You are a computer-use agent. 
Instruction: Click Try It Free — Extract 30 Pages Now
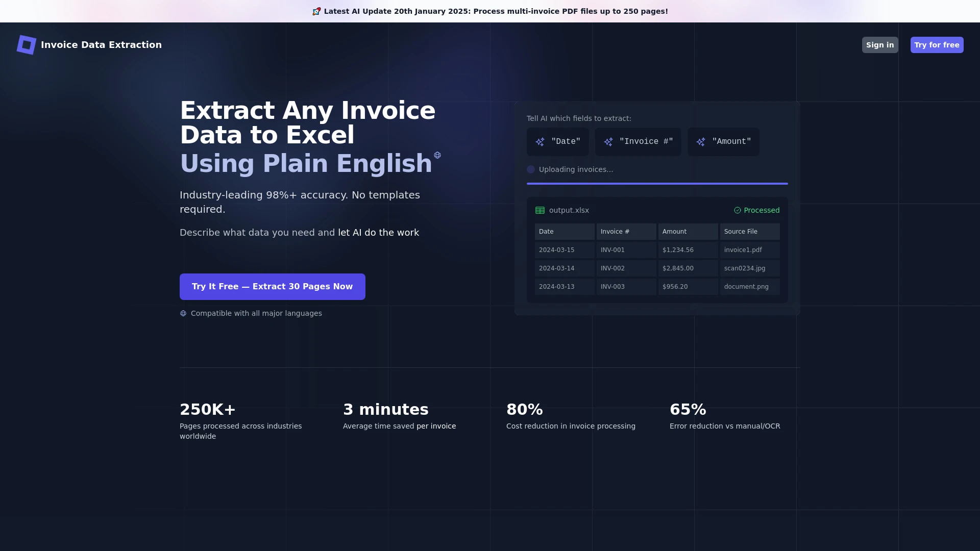(x=272, y=286)
